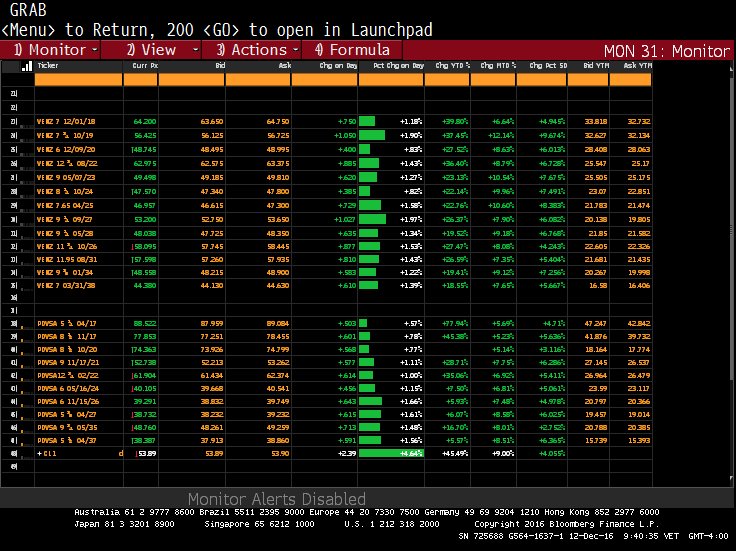
Task: Click the green bar next to +1.97%
Action: pyautogui.click(x=372, y=219)
